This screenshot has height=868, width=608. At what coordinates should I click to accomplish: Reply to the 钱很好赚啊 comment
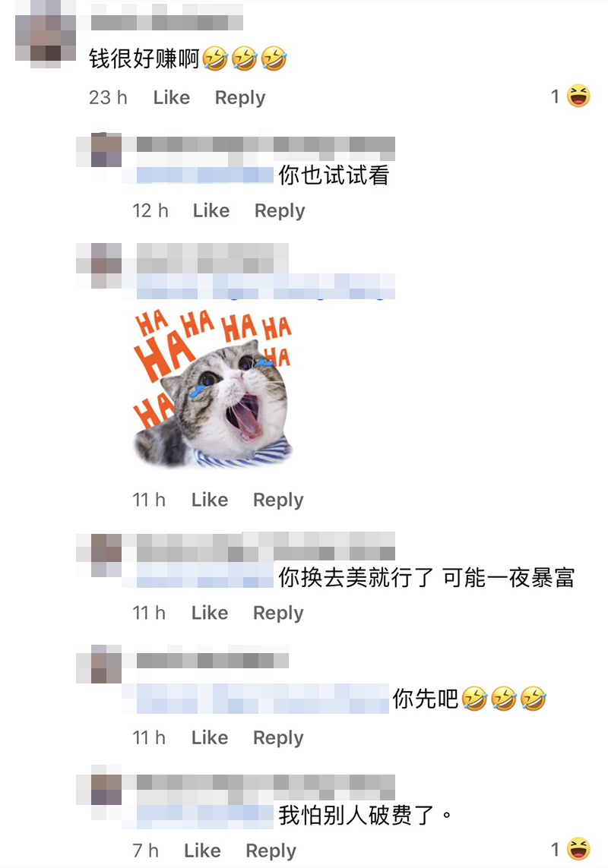pos(240,97)
